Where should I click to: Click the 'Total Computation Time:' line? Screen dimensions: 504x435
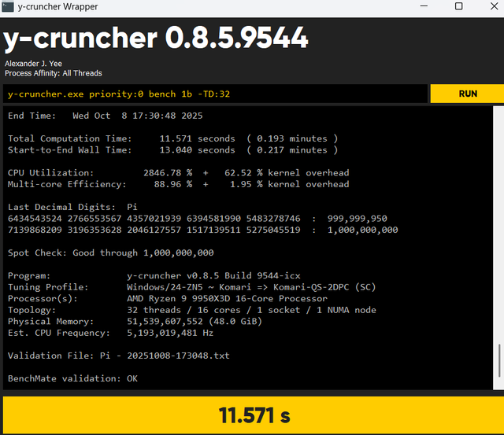(173, 138)
